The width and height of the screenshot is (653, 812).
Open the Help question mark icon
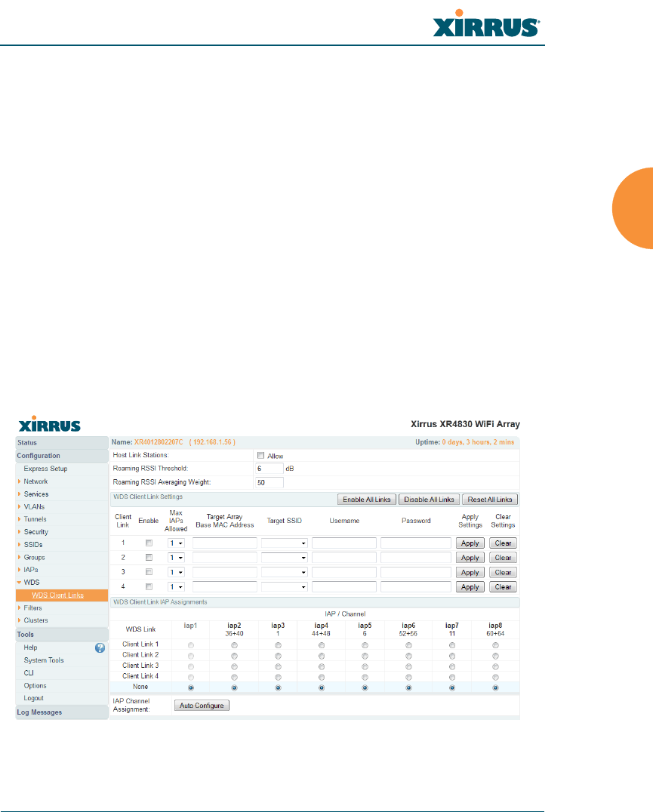click(100, 647)
